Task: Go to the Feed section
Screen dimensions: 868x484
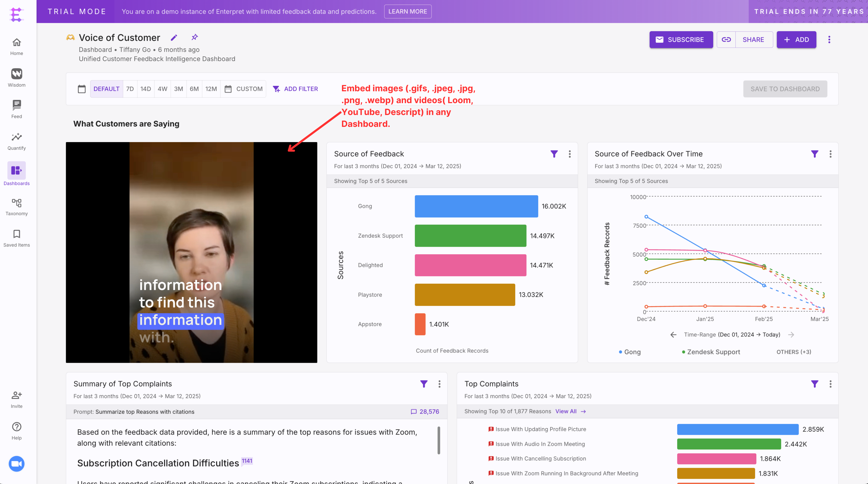Action: 17,109
